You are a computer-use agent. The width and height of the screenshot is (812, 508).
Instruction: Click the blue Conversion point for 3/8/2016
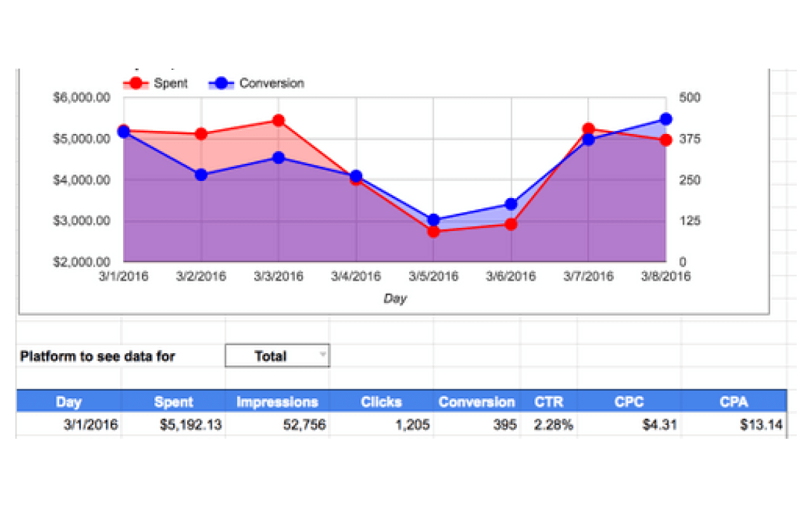(x=665, y=119)
